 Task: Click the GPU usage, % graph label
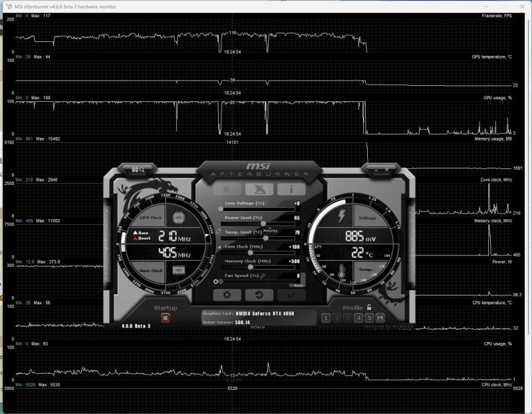(497, 98)
